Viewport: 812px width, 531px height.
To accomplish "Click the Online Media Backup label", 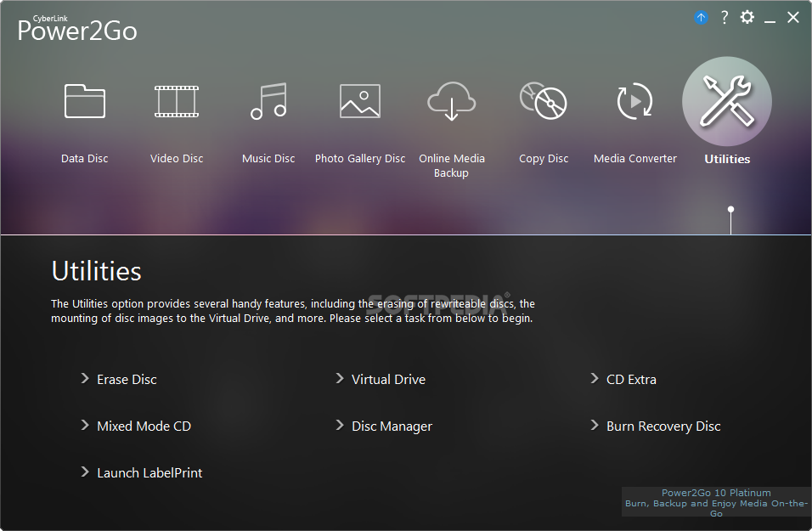I will tap(452, 166).
